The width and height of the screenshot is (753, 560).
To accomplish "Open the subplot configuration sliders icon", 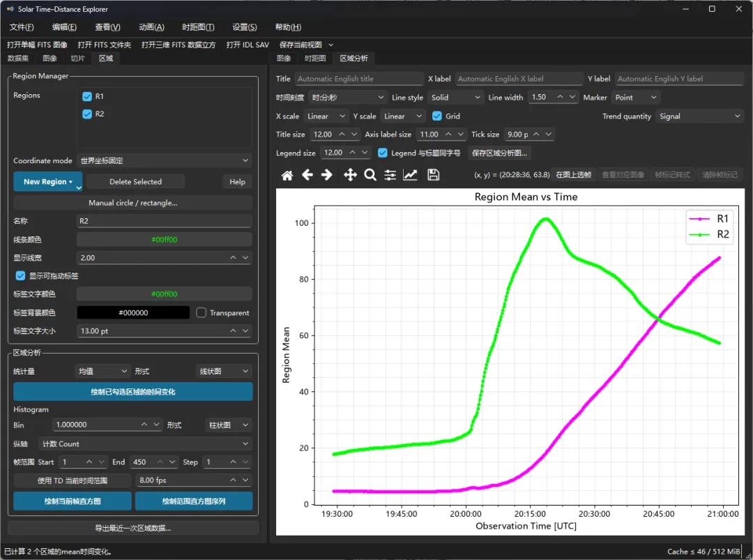I will (390, 175).
